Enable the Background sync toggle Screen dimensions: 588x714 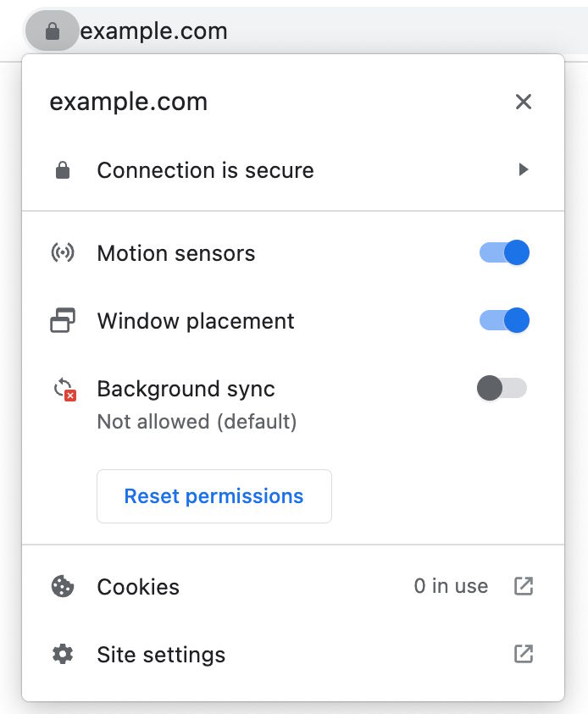[x=502, y=389]
